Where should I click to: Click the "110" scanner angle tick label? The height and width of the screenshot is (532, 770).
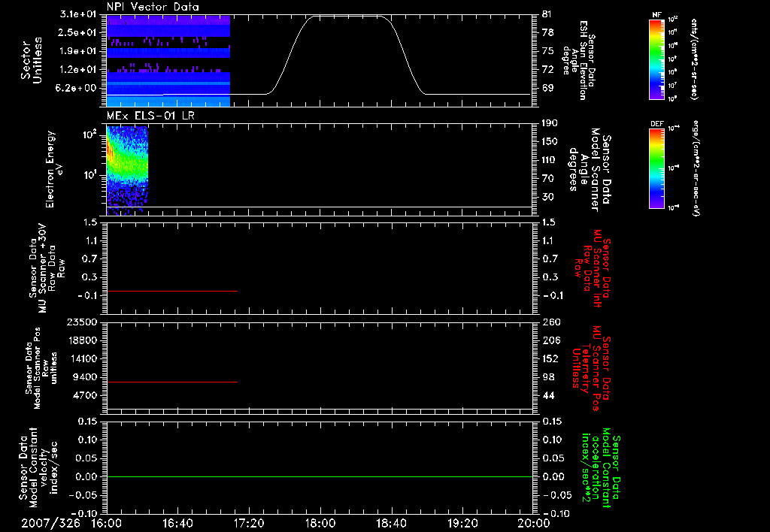click(x=550, y=160)
